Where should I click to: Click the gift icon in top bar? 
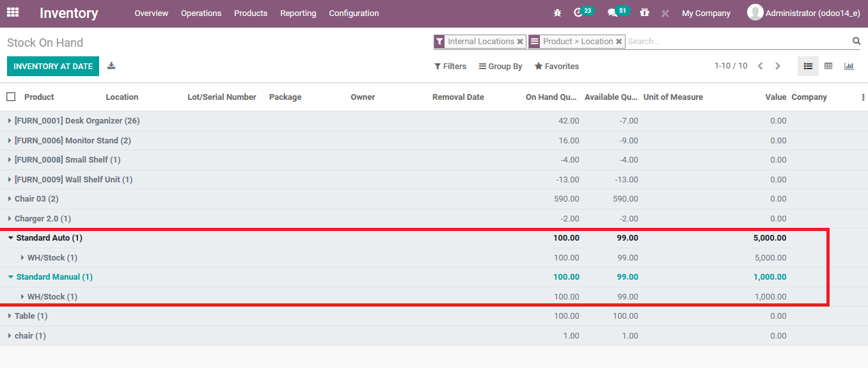click(644, 13)
